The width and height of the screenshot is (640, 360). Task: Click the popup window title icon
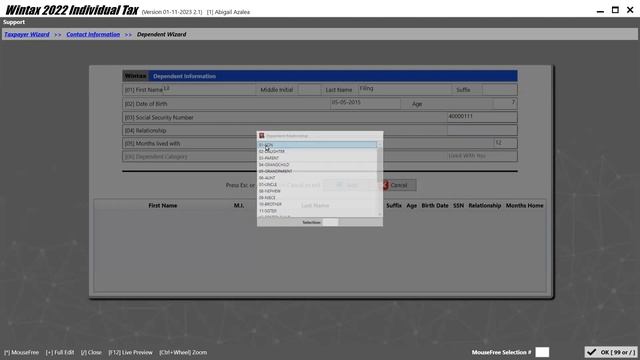click(x=262, y=136)
